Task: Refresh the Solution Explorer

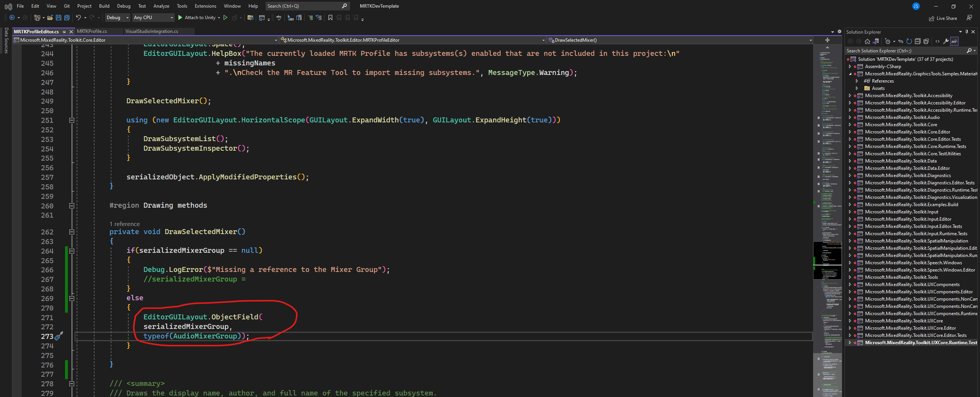Action: [909, 41]
